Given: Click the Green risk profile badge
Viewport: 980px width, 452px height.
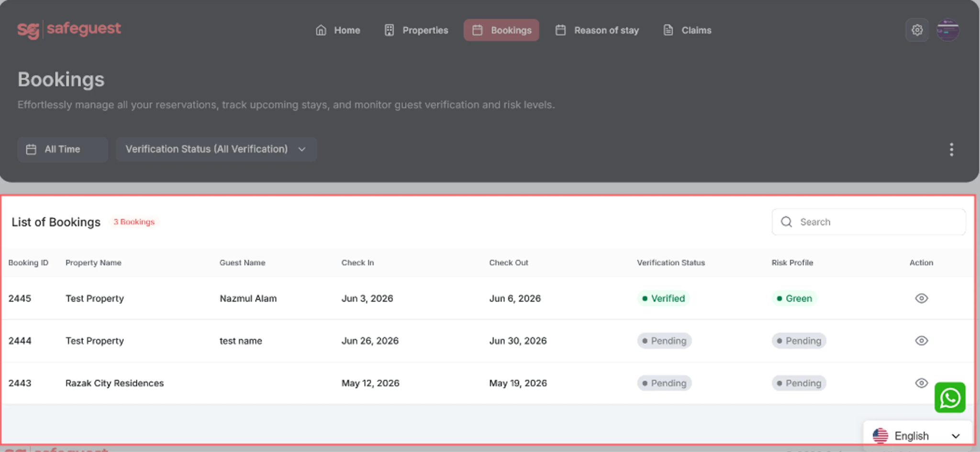Looking at the screenshot, I should click(794, 298).
